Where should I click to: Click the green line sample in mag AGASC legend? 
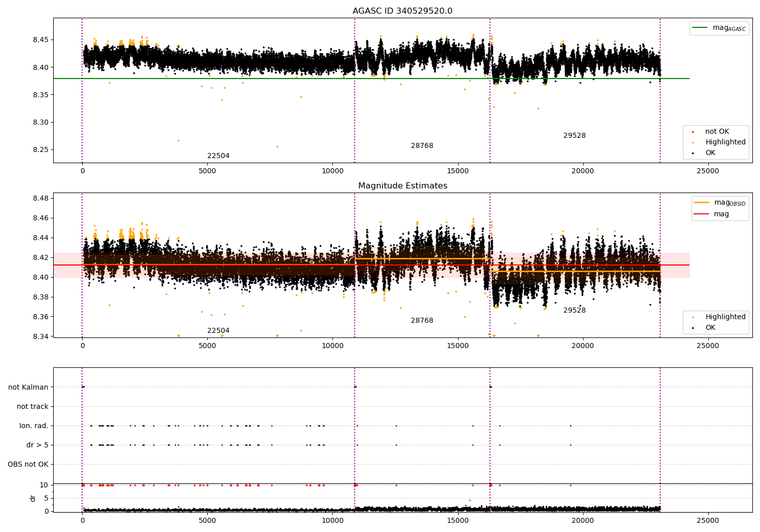pyautogui.click(x=700, y=28)
